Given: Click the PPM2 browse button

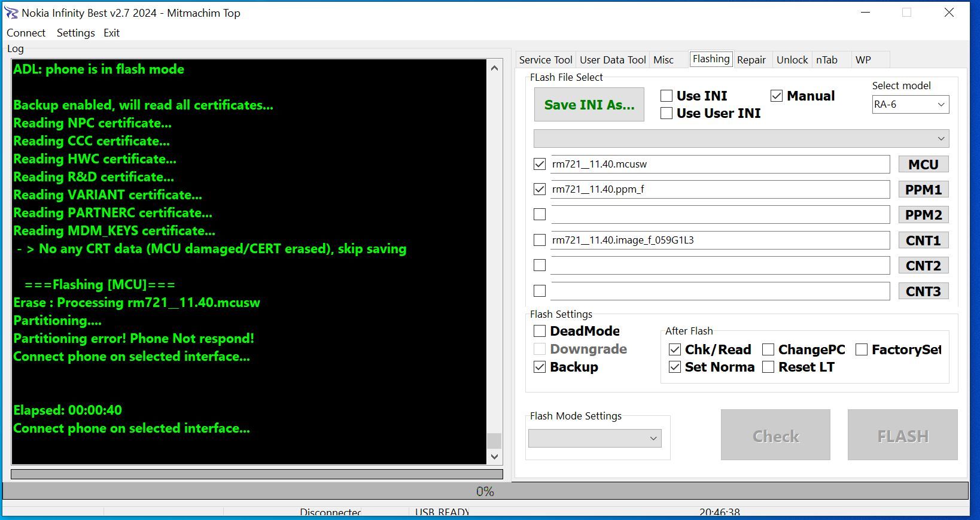Looking at the screenshot, I should [x=923, y=215].
